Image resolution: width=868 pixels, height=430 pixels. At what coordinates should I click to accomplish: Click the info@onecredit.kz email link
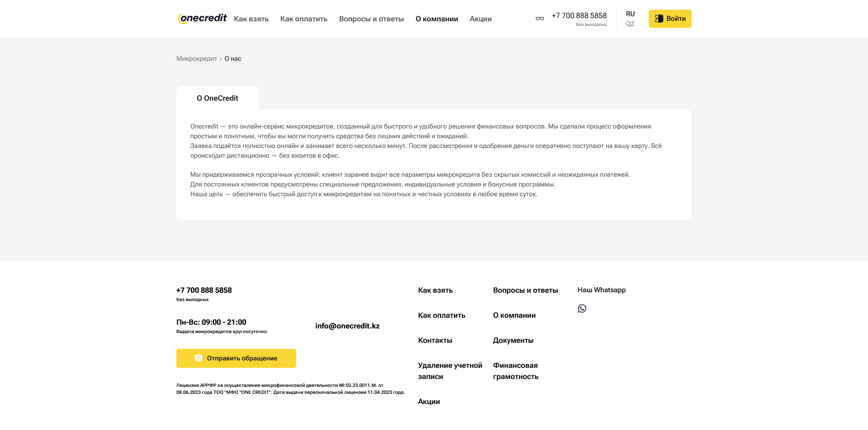point(347,326)
